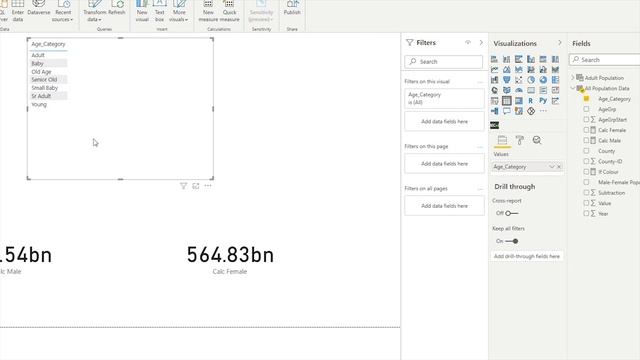The height and width of the screenshot is (360, 640).
Task: Switch to the Format paint-roller tab
Action: coord(520,140)
